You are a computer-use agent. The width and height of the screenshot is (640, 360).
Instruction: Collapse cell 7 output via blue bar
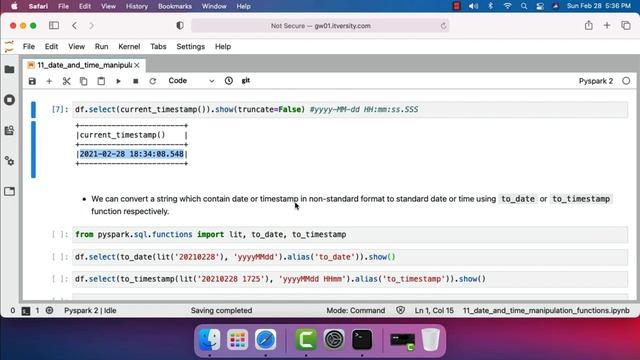(33, 149)
